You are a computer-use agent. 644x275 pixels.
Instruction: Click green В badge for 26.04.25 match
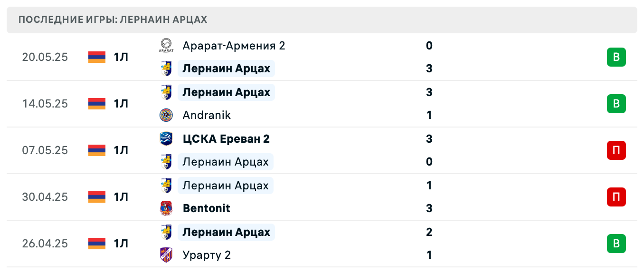coord(616,244)
